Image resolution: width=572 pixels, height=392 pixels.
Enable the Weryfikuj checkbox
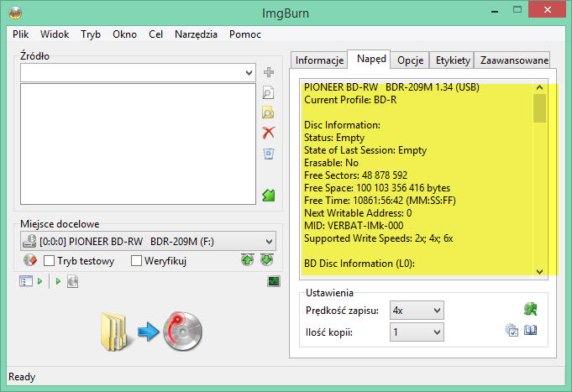pos(136,261)
